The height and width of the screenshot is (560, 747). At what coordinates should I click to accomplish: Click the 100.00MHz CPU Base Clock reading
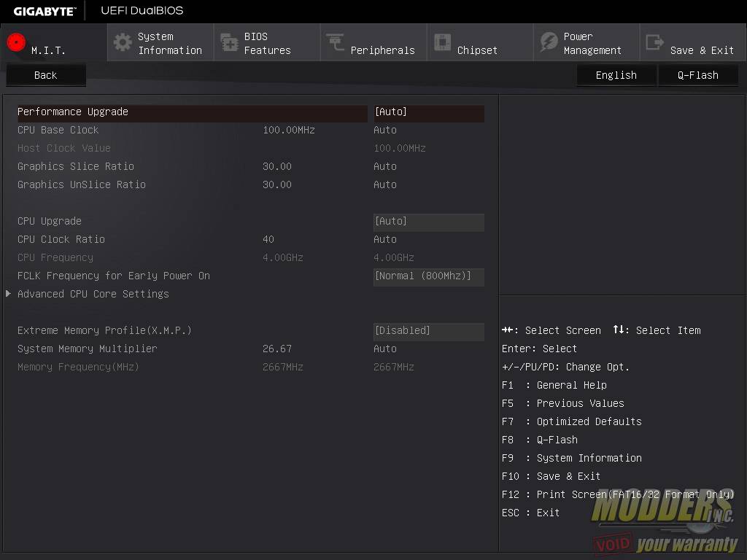[289, 130]
